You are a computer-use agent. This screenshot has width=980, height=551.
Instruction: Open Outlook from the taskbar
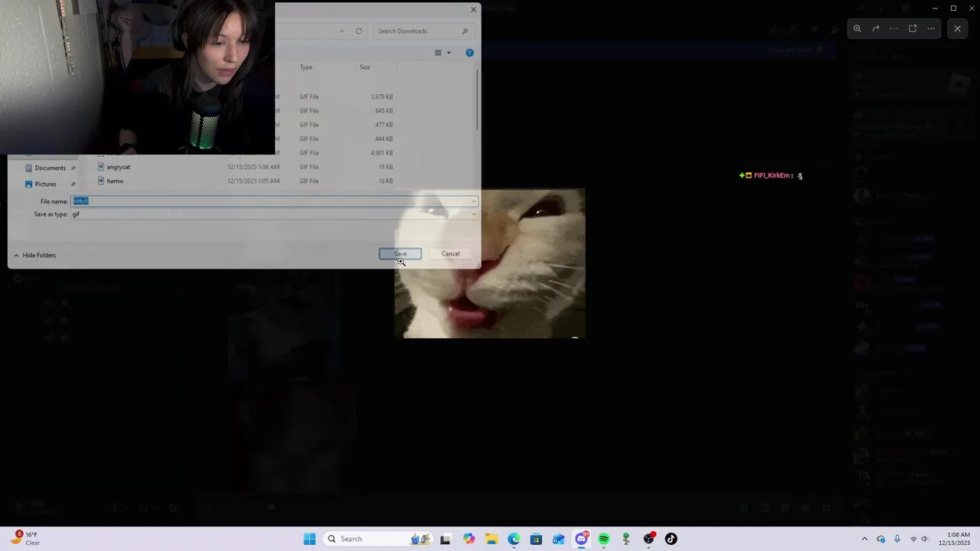tap(559, 539)
